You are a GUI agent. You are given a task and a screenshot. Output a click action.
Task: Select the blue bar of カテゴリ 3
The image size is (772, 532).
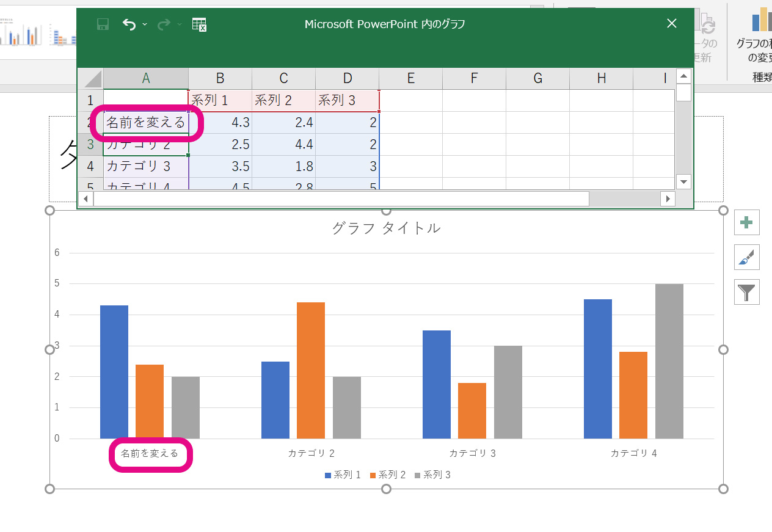pyautogui.click(x=437, y=384)
